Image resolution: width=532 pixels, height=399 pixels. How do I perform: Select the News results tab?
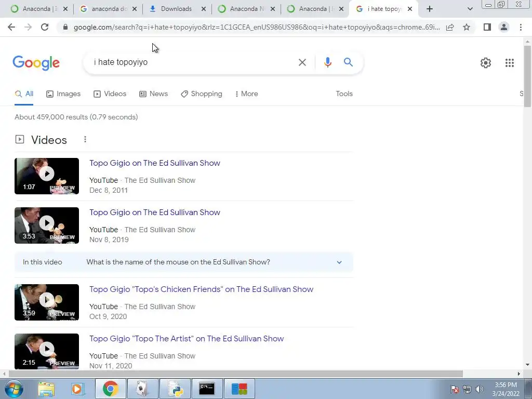tap(153, 94)
